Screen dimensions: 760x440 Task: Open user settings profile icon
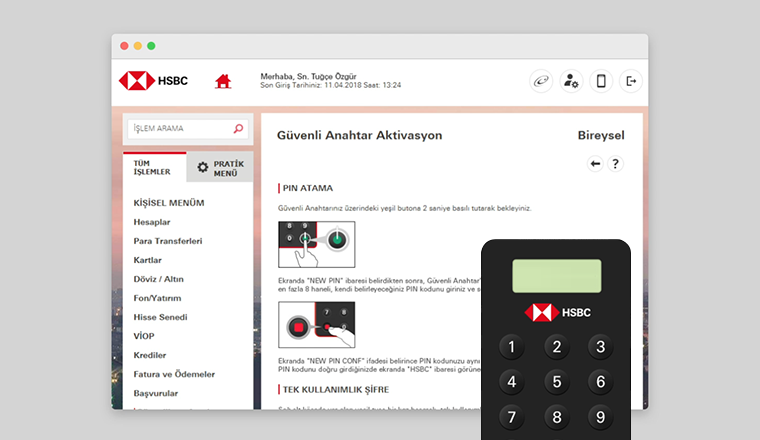tap(571, 81)
